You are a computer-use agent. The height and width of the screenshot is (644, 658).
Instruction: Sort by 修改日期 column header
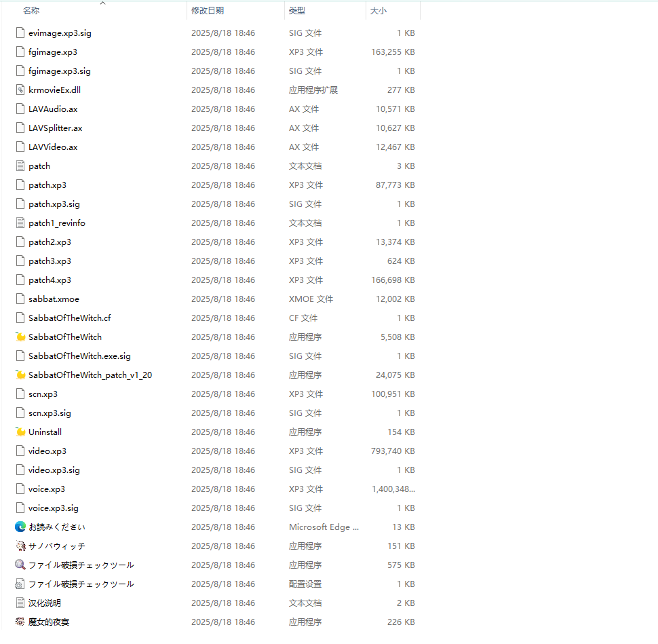point(208,11)
